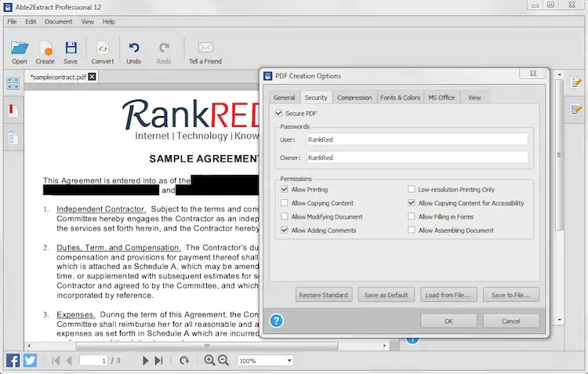Enable Allow Assembling Document checkbox

[x=412, y=230]
